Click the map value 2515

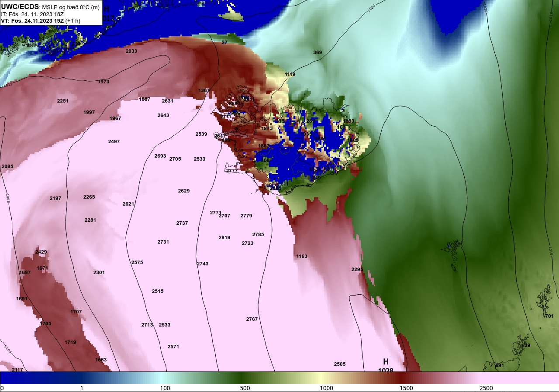158,291
